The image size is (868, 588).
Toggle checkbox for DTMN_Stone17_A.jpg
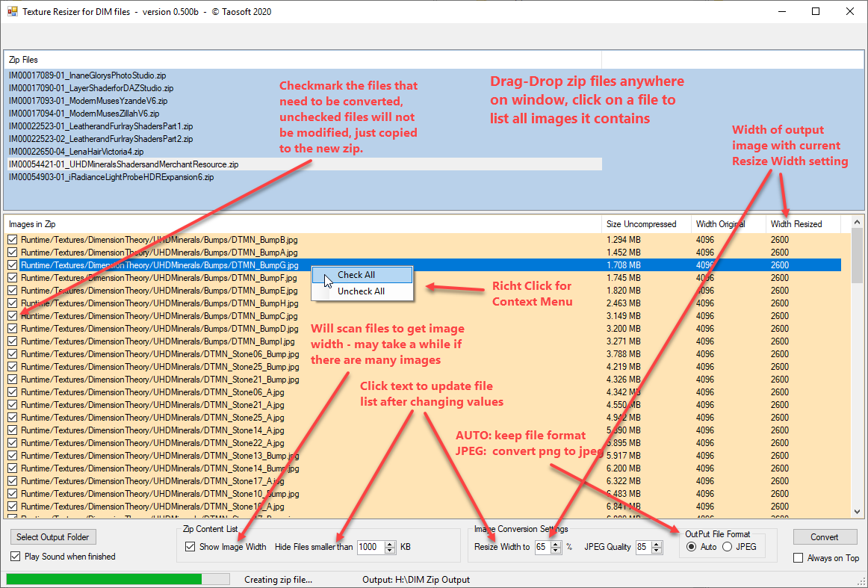tap(12, 482)
